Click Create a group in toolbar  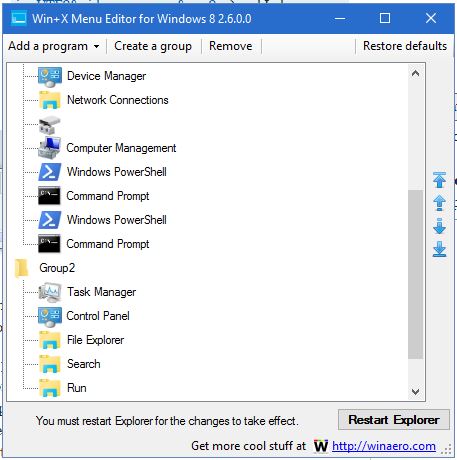click(x=153, y=46)
